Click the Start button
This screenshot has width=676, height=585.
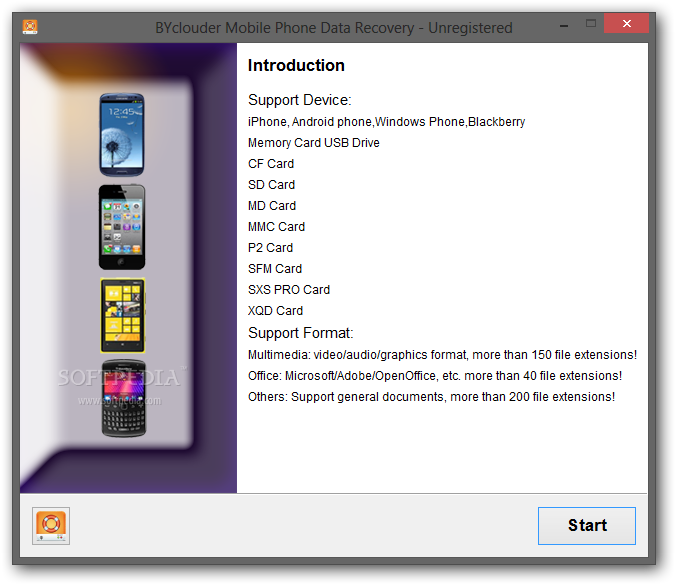586,526
